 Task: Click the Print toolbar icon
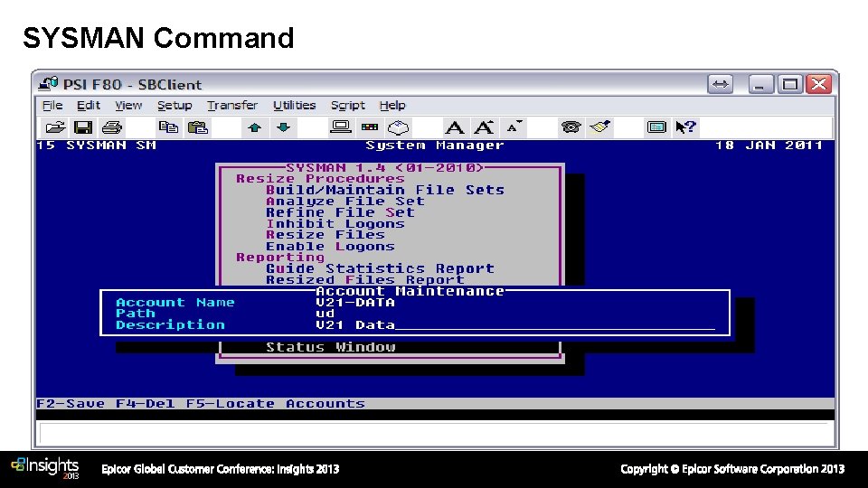(112, 127)
